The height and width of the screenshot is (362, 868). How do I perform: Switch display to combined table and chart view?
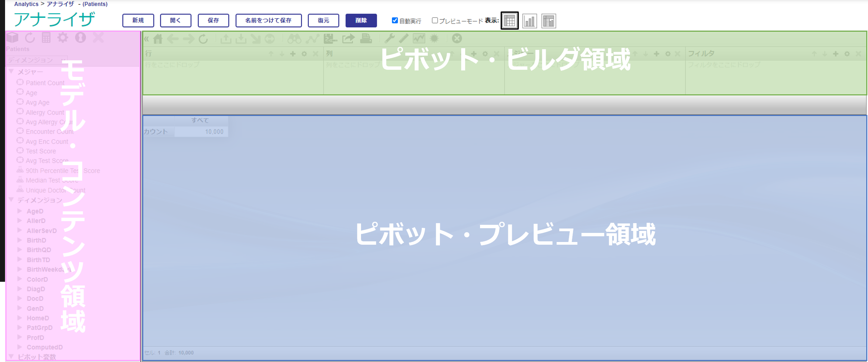[548, 21]
